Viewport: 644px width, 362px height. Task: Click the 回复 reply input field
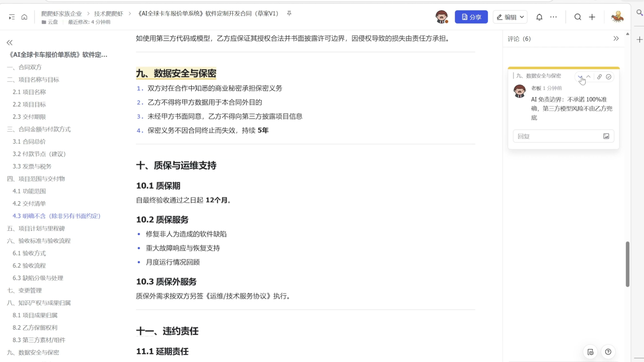(557, 136)
